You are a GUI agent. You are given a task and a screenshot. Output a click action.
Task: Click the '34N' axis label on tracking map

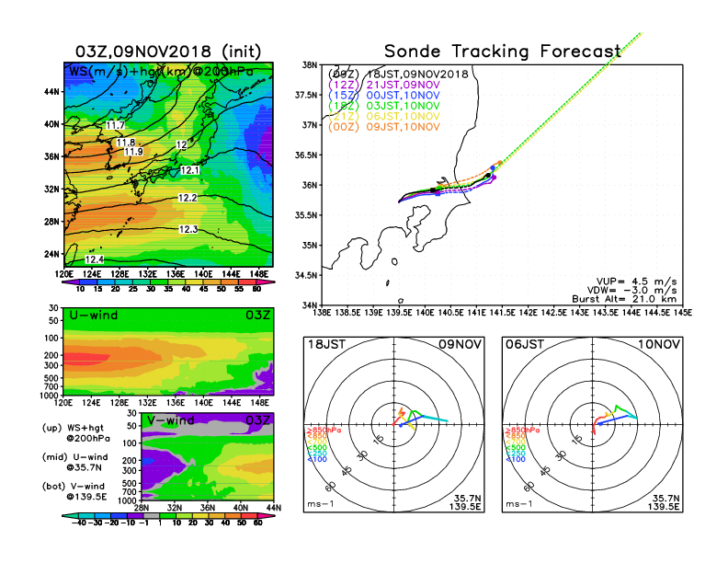click(x=309, y=305)
